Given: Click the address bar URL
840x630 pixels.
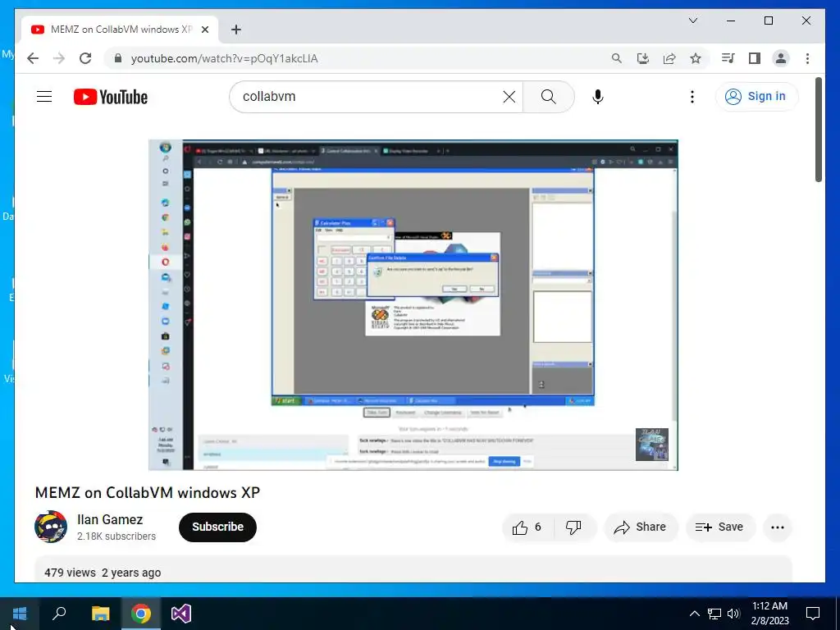Looking at the screenshot, I should coord(225,58).
